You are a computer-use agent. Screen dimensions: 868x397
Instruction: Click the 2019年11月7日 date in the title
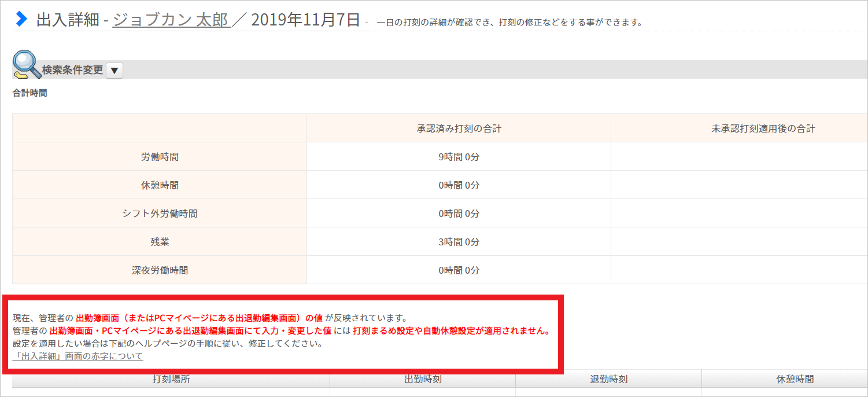(305, 20)
